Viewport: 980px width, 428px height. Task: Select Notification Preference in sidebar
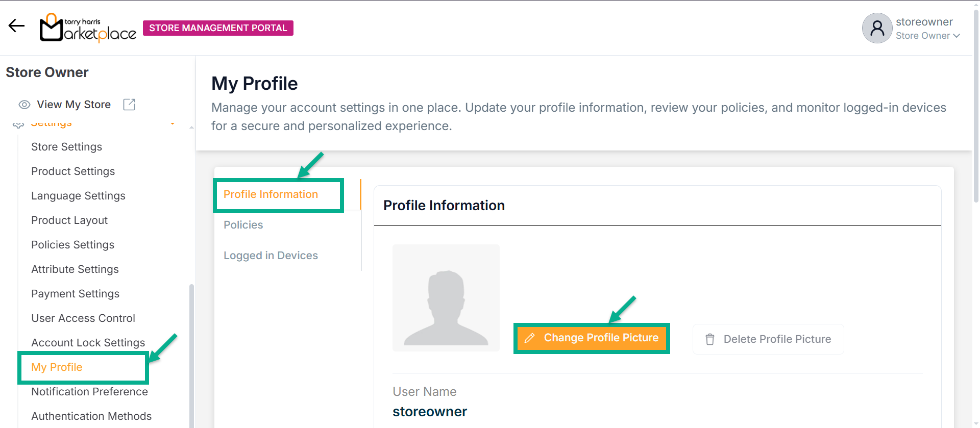(89, 392)
